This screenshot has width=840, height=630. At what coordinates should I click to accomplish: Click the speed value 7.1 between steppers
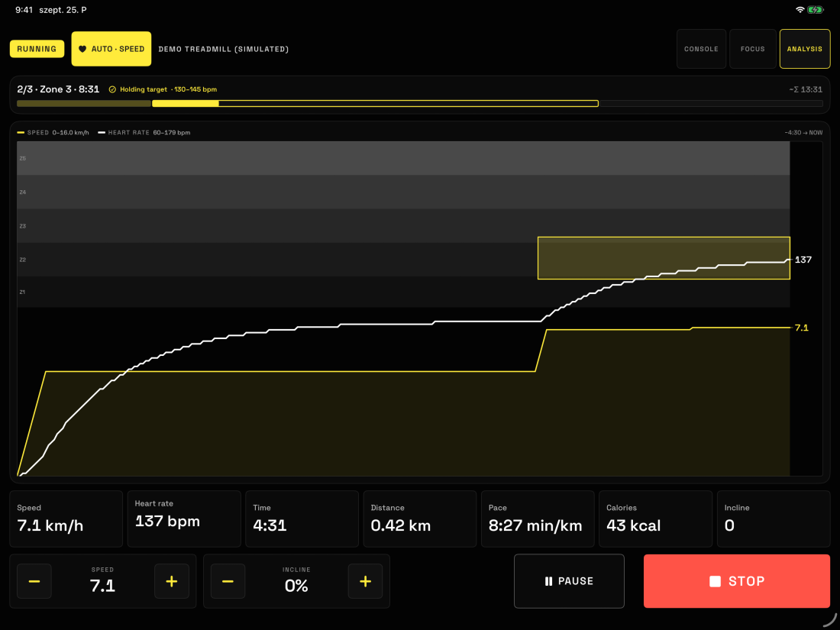tap(102, 586)
